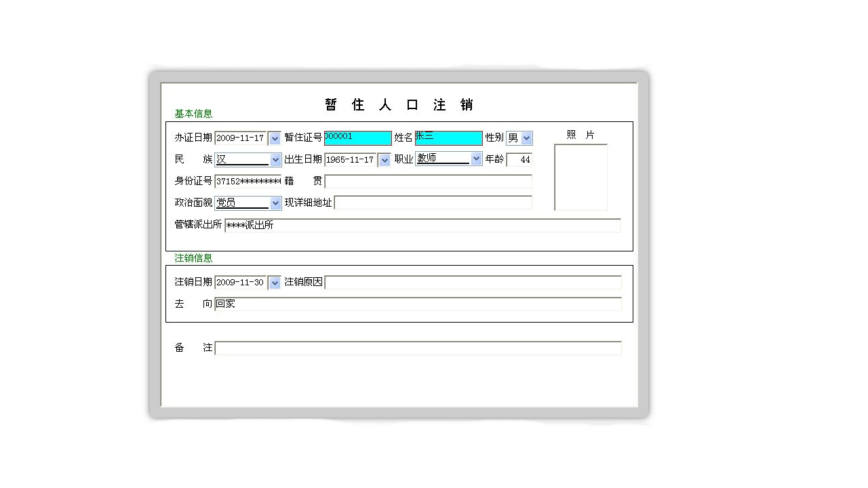This screenshot has width=868, height=488.
Task: Click the 照片 photo placeholder box
Action: [x=580, y=176]
